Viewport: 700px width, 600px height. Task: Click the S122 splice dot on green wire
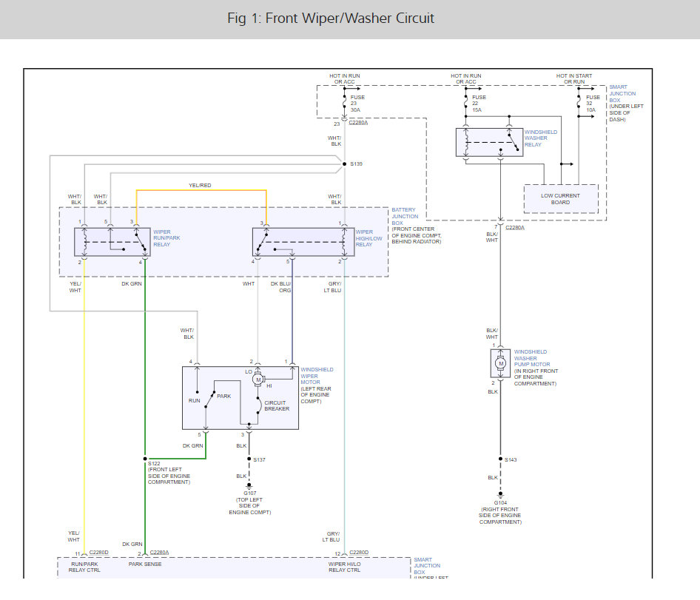click(x=144, y=459)
